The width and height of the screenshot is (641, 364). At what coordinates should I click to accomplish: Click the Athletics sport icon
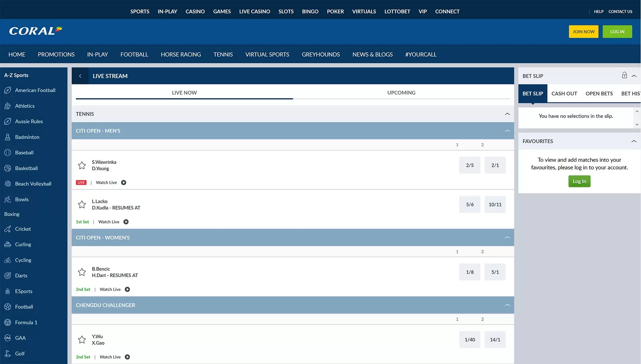click(8, 106)
